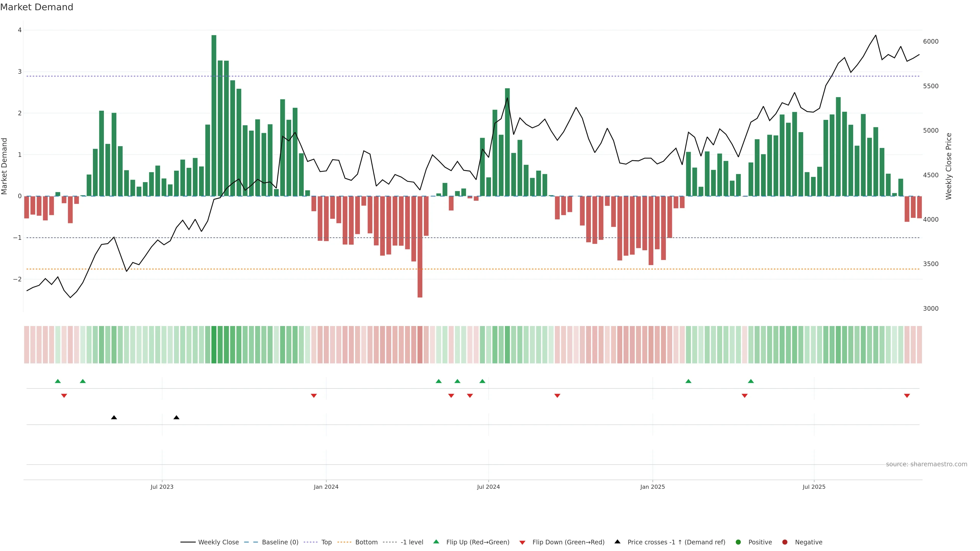The width and height of the screenshot is (980, 551).
Task: Click second black triangle marker after Jul 2023
Action: (177, 418)
